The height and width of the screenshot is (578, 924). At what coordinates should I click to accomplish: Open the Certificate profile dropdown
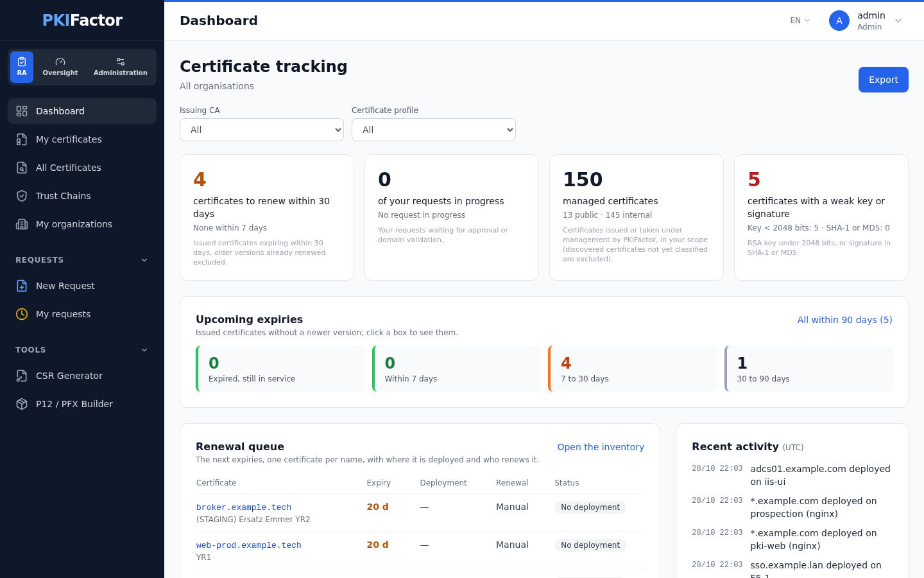(434, 130)
